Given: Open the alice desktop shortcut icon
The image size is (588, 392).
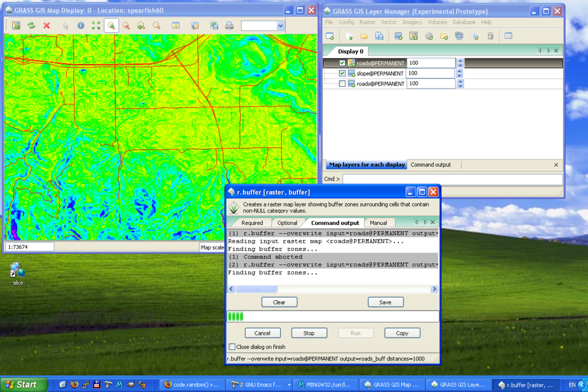Looking at the screenshot, I should click(x=18, y=274).
